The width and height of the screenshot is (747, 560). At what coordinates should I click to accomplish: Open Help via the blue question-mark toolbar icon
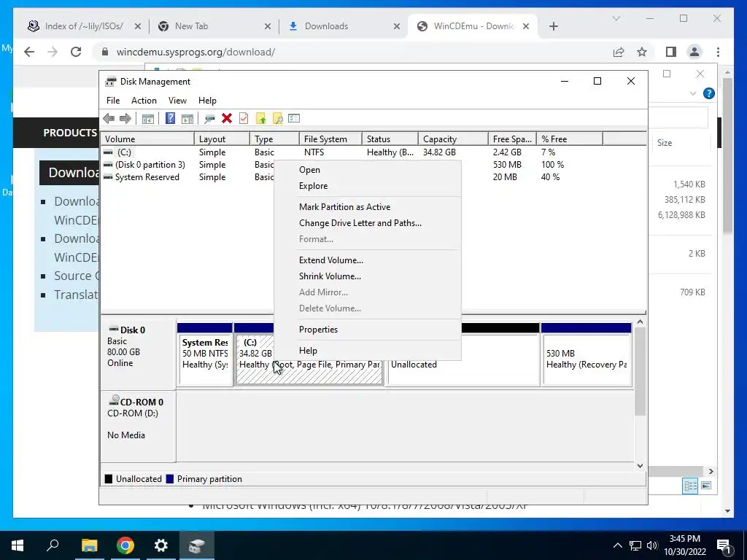[x=170, y=119]
